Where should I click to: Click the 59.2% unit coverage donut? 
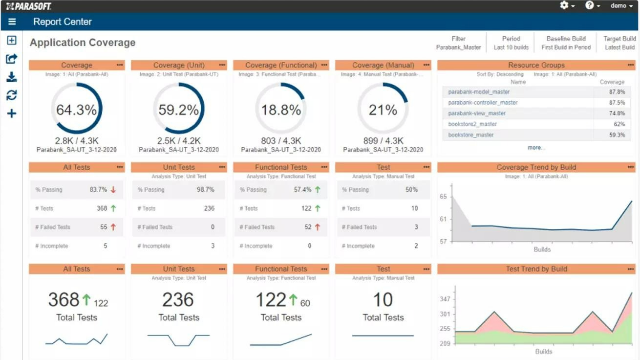click(178, 109)
